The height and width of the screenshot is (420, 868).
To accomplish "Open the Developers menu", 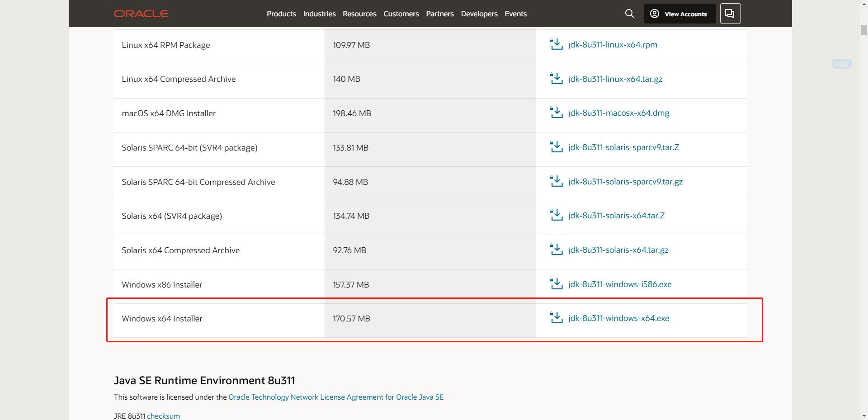I will [479, 14].
